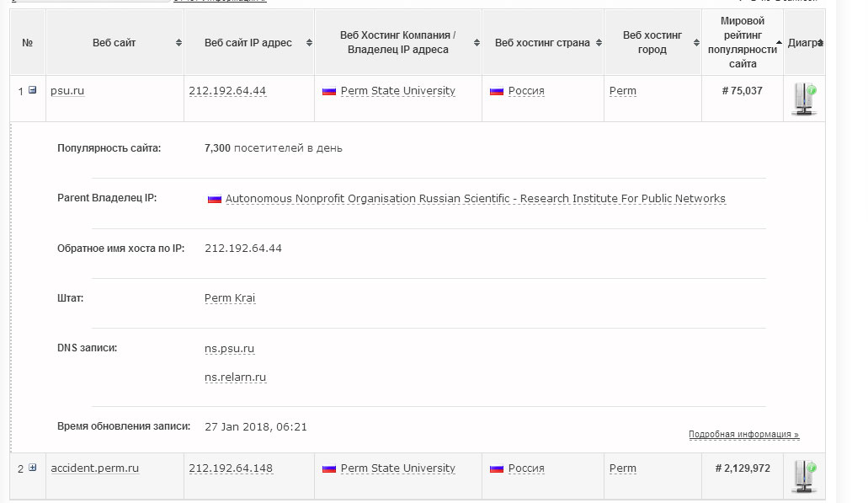Screen dimensions: 868x503
Task: Click Russian flag beside Россия in psu.ru row
Action: click(497, 91)
